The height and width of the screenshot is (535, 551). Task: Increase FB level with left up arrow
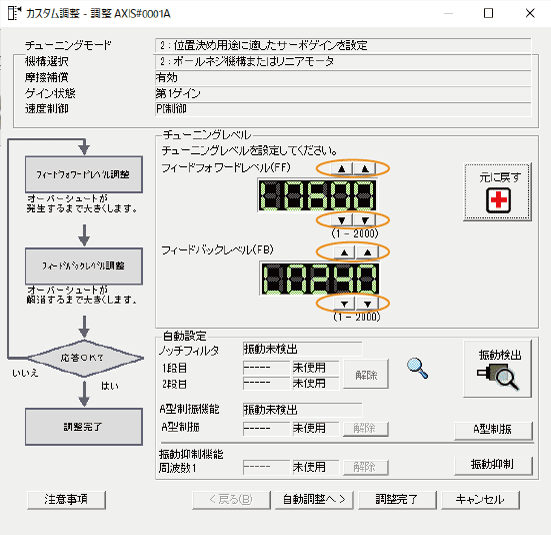click(344, 252)
